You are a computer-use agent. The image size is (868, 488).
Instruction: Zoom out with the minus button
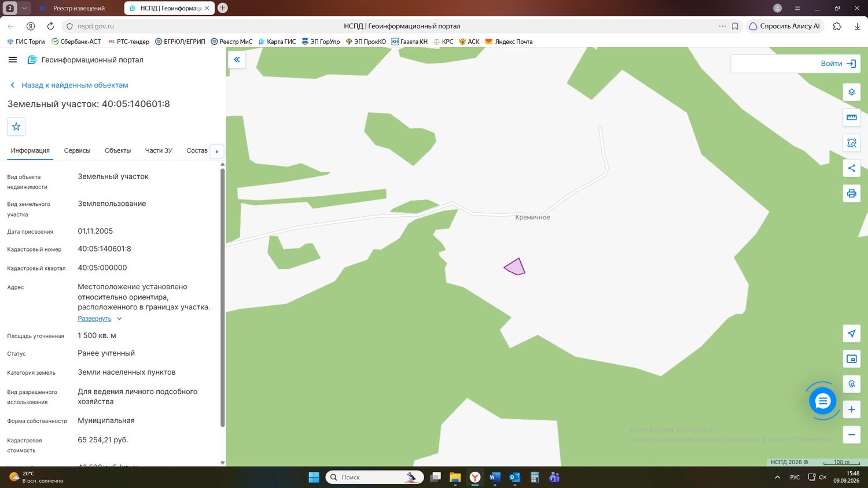[x=851, y=435]
